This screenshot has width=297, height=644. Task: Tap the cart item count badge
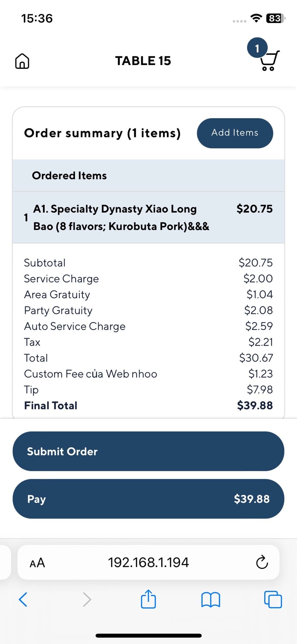tap(257, 48)
